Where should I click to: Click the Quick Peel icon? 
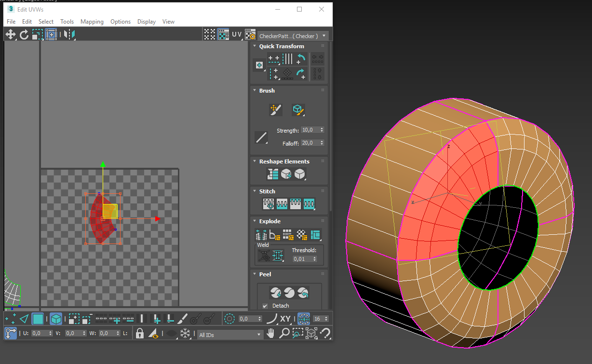pyautogui.click(x=275, y=293)
